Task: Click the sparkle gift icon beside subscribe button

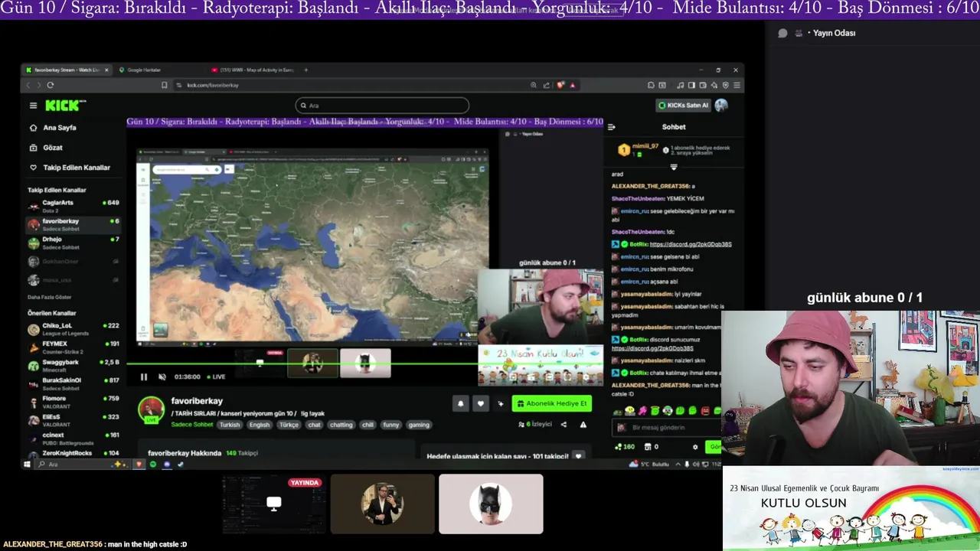Action: click(x=501, y=403)
